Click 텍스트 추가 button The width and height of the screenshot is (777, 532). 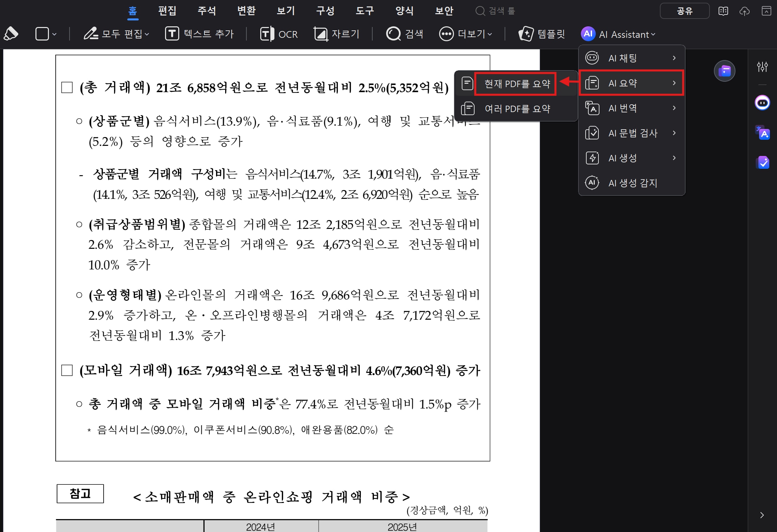[x=199, y=34]
